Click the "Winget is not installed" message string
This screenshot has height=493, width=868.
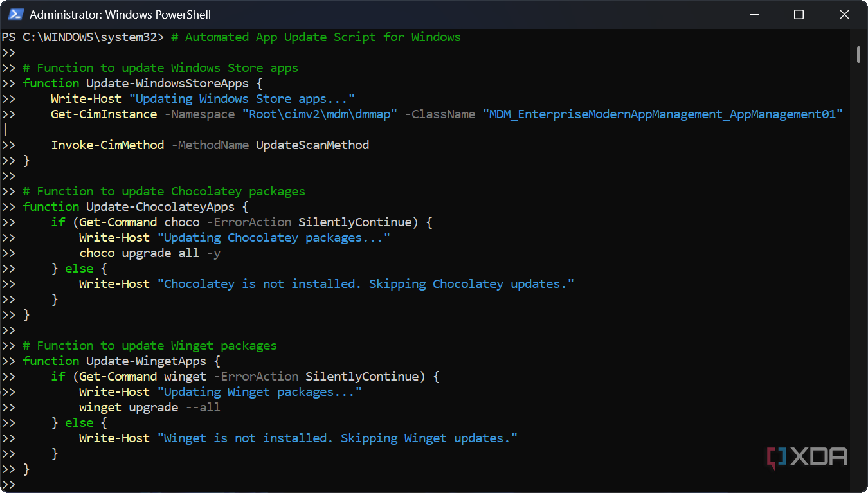[338, 438]
